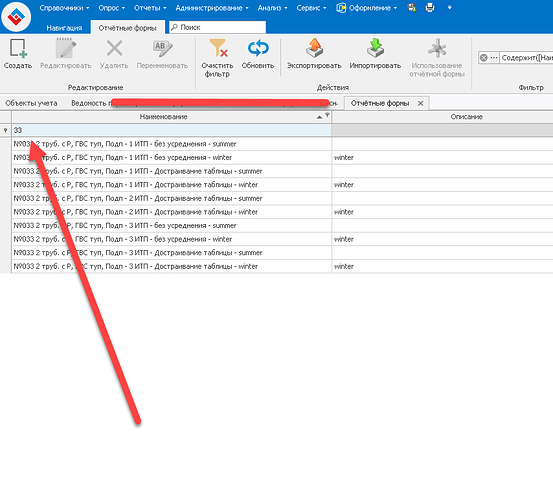The width and height of the screenshot is (553, 500).
Task: Click the Импортировать icon
Action: tap(375, 48)
